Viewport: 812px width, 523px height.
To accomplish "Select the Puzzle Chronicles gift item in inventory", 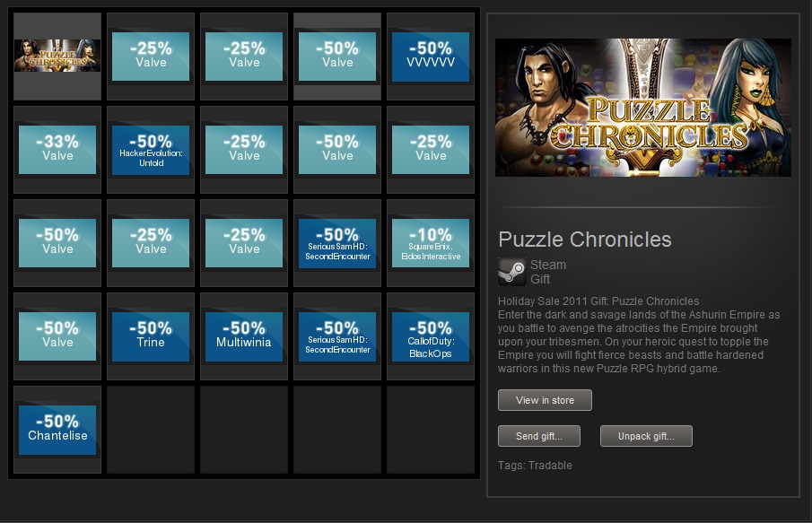I will click(57, 56).
